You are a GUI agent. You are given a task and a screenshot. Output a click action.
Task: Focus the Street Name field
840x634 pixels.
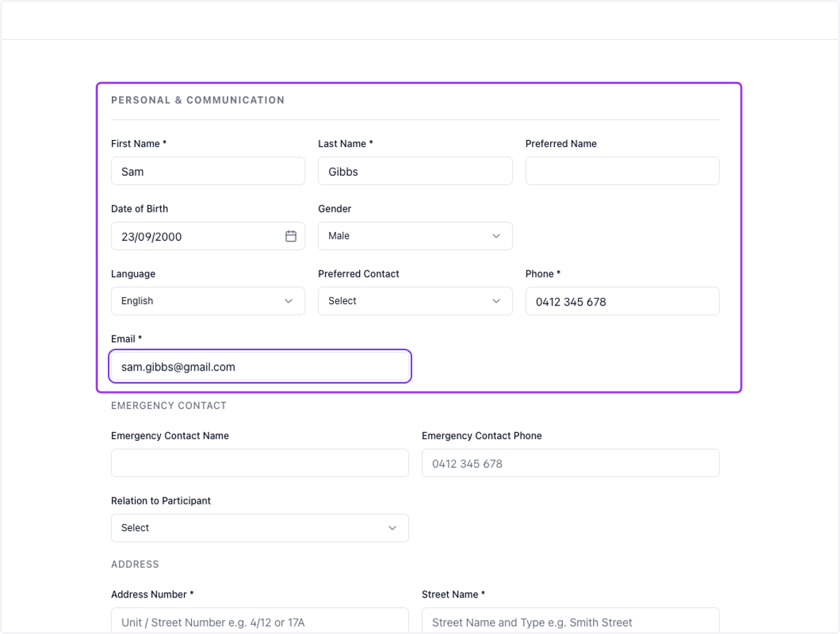click(x=570, y=621)
